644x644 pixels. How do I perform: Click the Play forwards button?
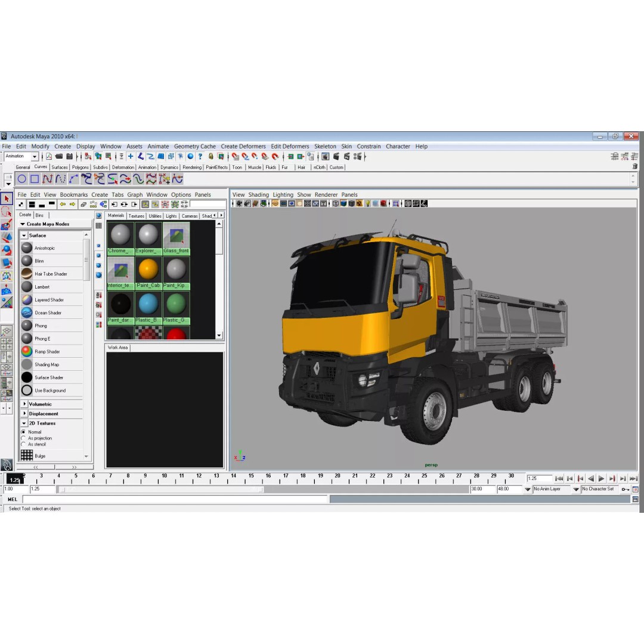coord(601,478)
